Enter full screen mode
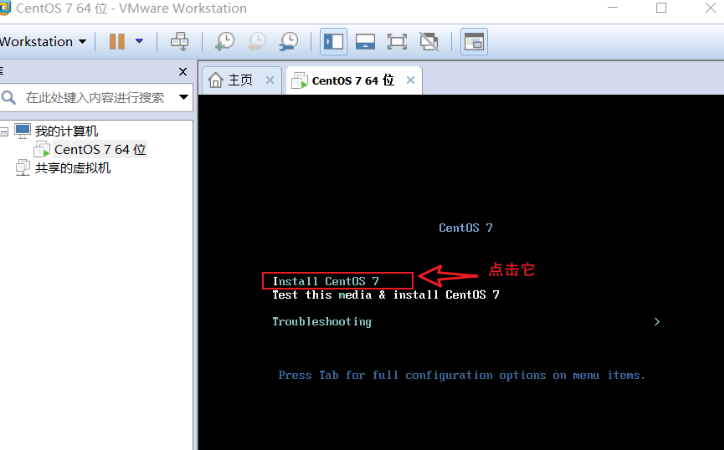This screenshot has height=450, width=724. (397, 42)
